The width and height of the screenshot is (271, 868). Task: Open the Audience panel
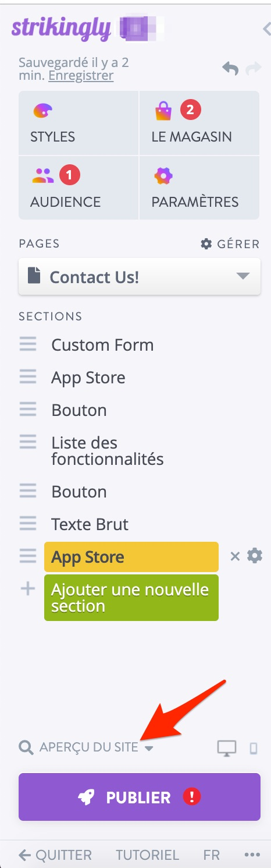pos(79,188)
